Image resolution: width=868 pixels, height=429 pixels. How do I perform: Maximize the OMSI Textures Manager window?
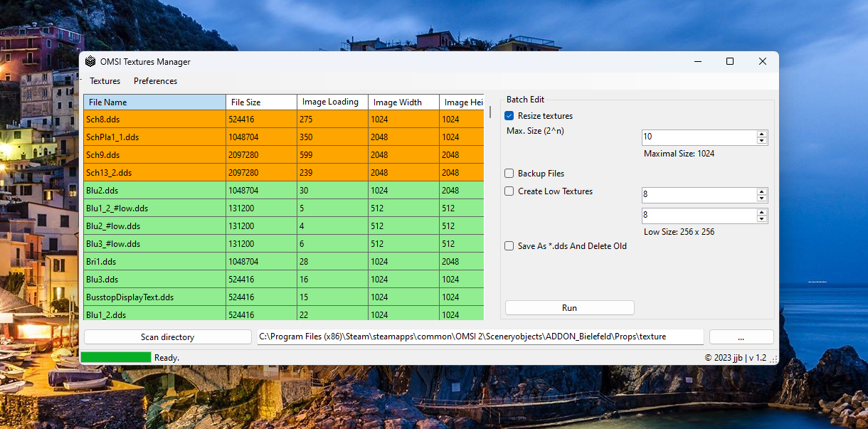point(729,62)
